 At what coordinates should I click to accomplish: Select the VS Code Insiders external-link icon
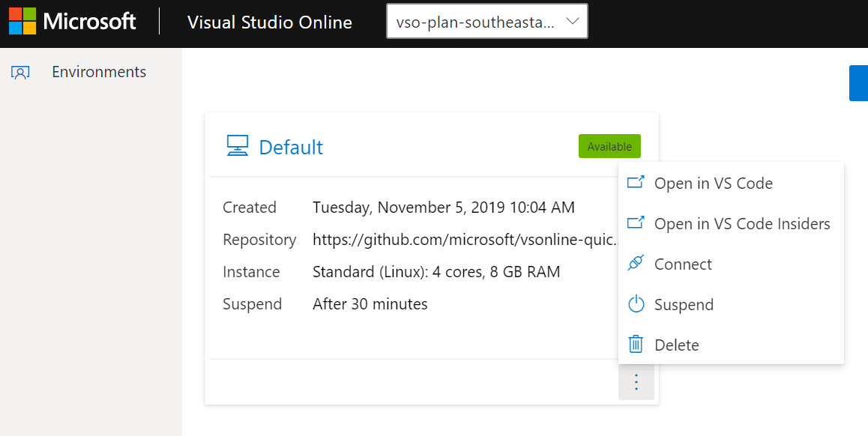(636, 222)
